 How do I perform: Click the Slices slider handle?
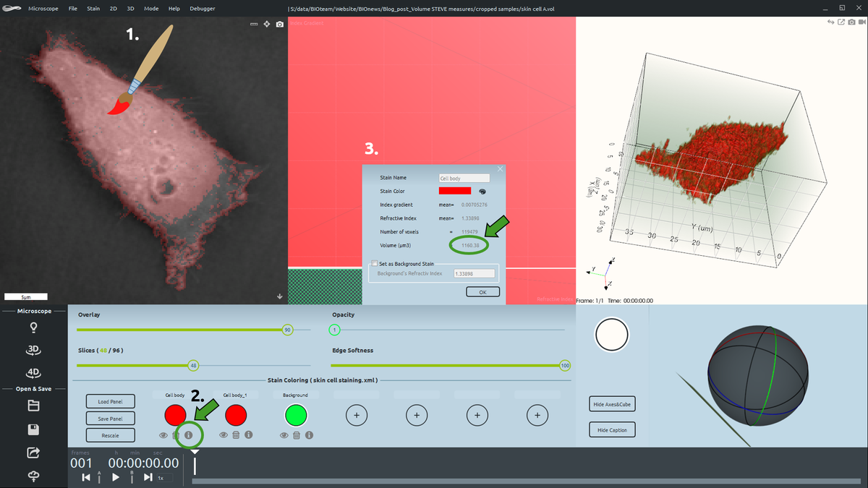coord(193,366)
